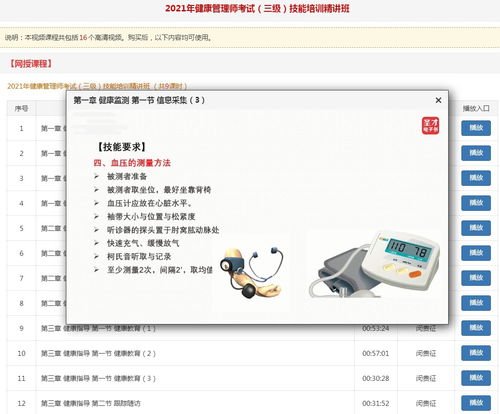The height and width of the screenshot is (414, 500).
Task: Click bullet 血压计应放在心脏水平
Action: [150, 203]
